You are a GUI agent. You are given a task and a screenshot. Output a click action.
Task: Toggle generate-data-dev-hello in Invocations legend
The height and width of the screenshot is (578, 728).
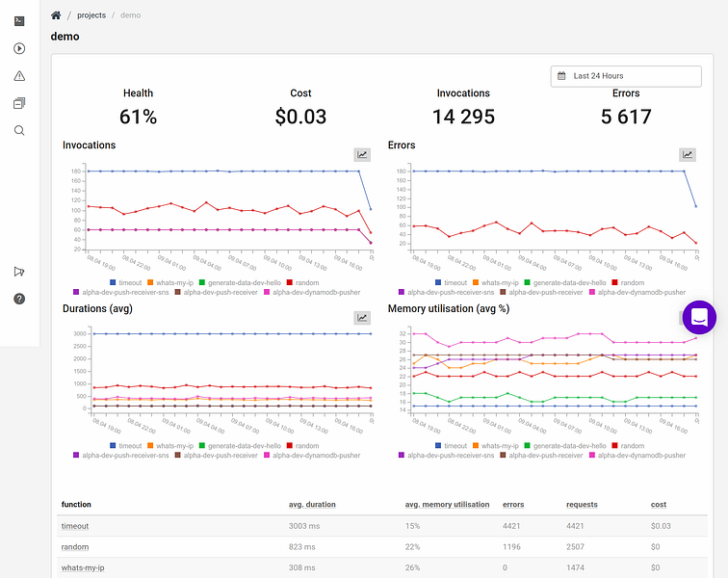point(240,282)
